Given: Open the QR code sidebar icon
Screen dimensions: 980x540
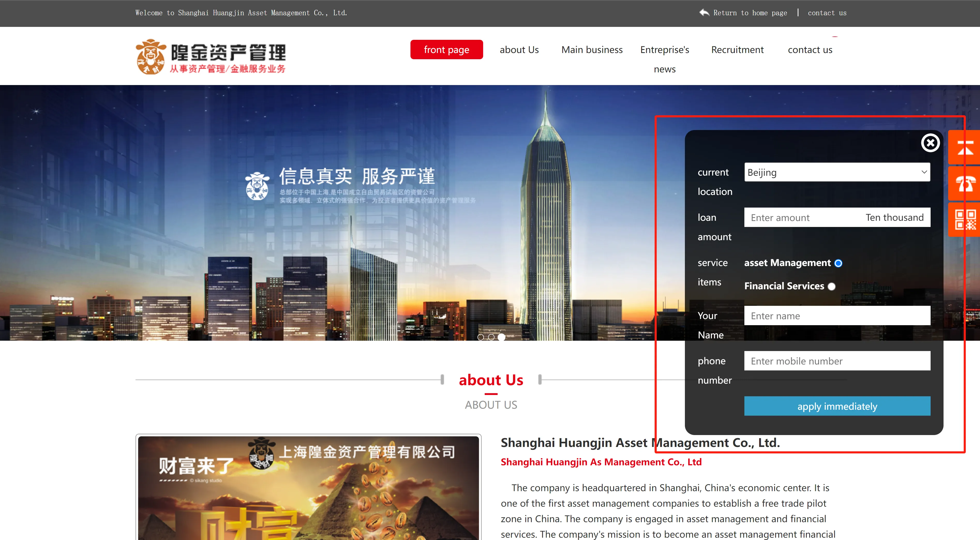Looking at the screenshot, I should 964,220.
